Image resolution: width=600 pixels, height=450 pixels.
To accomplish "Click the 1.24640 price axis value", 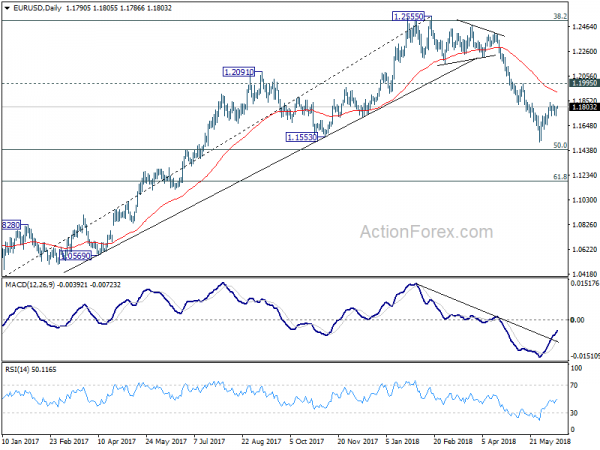I will coord(584,26).
